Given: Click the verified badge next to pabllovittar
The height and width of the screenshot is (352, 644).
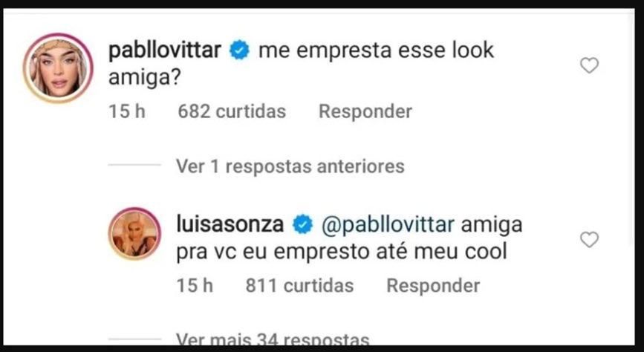Looking at the screenshot, I should 239,50.
